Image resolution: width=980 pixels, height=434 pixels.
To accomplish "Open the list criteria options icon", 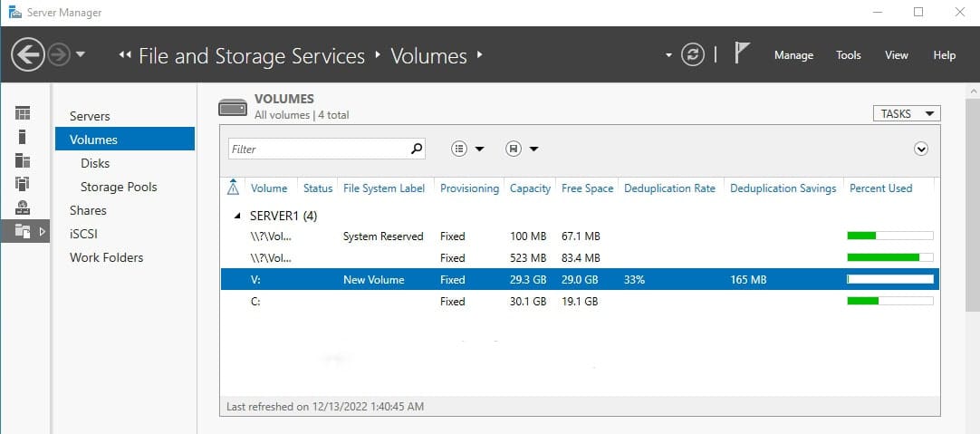I will coord(459,149).
